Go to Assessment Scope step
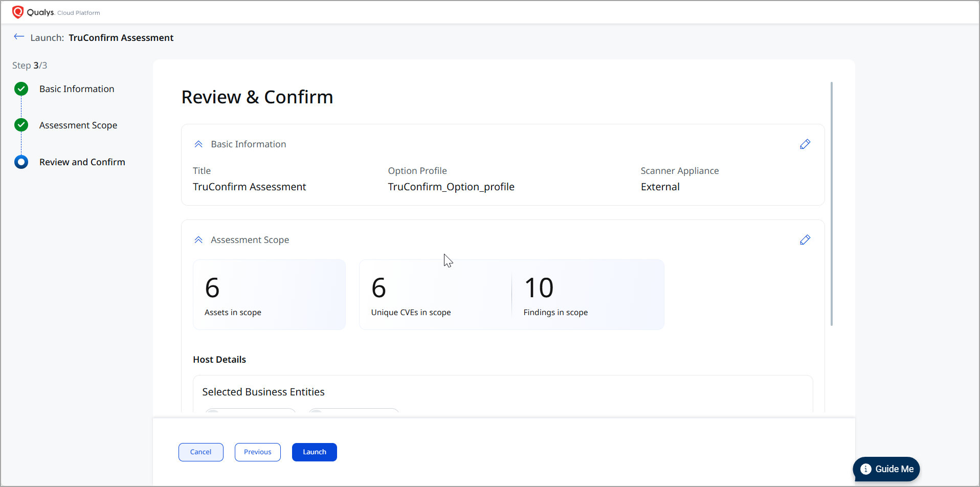 [78, 125]
